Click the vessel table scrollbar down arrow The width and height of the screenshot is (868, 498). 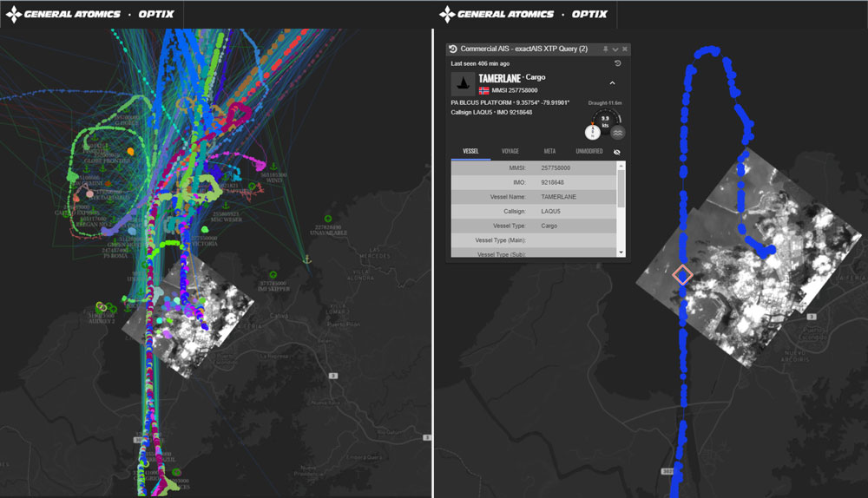click(x=621, y=252)
